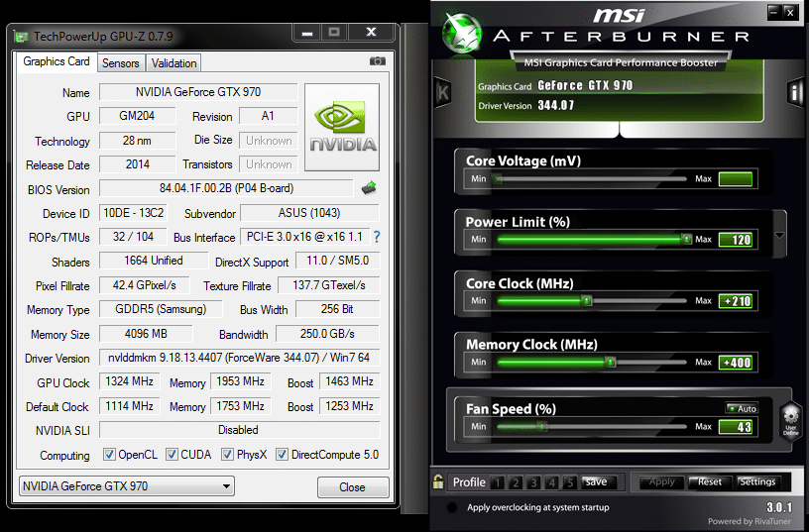The image size is (809, 532).
Task: Click the Fan Speed 43 value box
Action: (x=736, y=427)
